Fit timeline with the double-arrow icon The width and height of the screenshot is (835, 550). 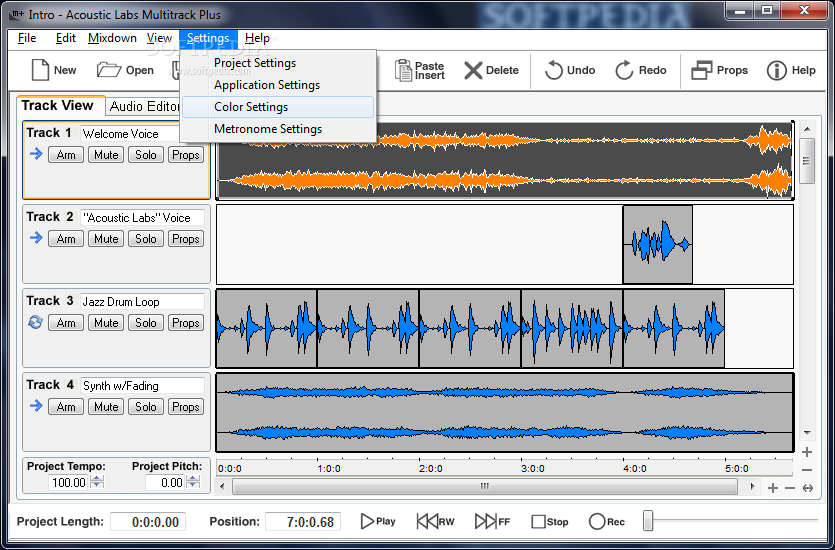(x=808, y=488)
